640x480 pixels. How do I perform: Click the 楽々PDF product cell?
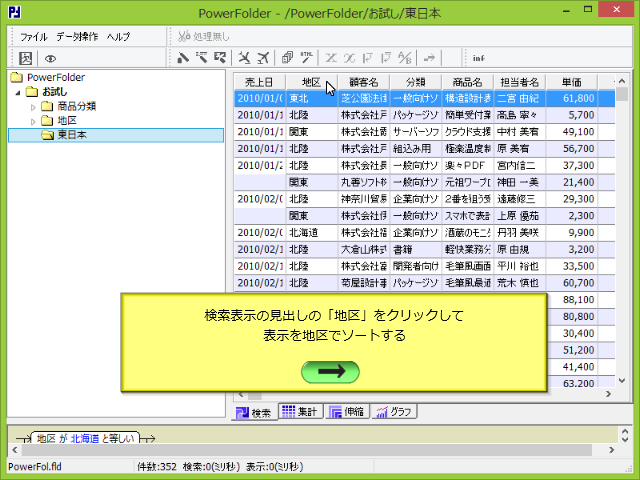pyautogui.click(x=467, y=165)
